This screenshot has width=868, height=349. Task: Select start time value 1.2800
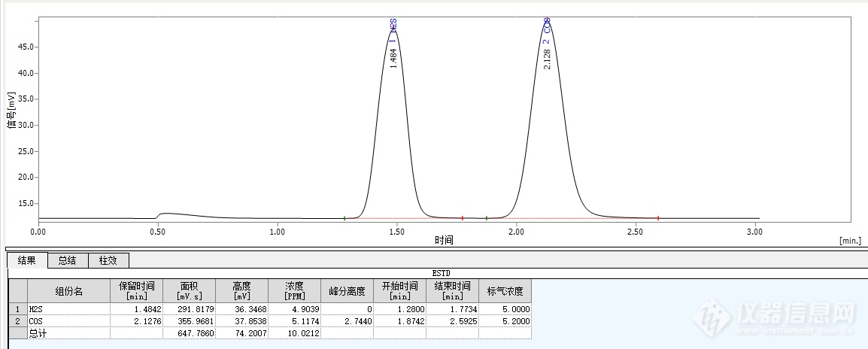click(399, 309)
